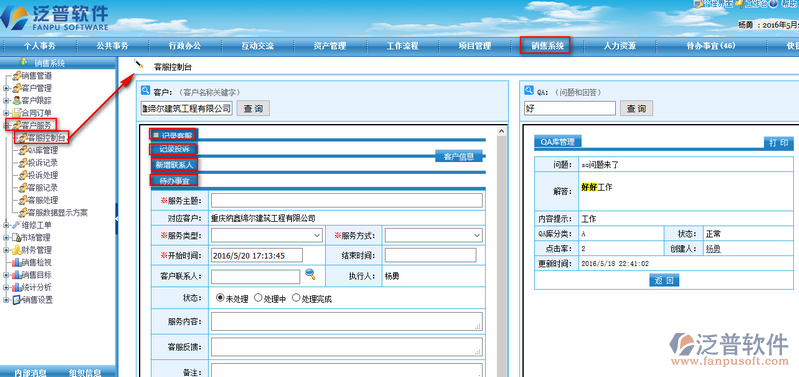Select the 未处理 status radio button
This screenshot has width=799, height=377.
[220, 298]
